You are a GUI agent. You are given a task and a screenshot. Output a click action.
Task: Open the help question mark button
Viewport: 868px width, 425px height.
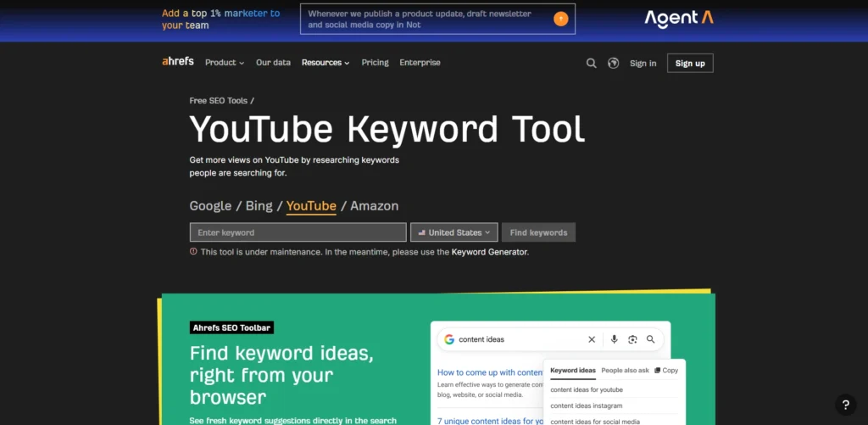(845, 405)
